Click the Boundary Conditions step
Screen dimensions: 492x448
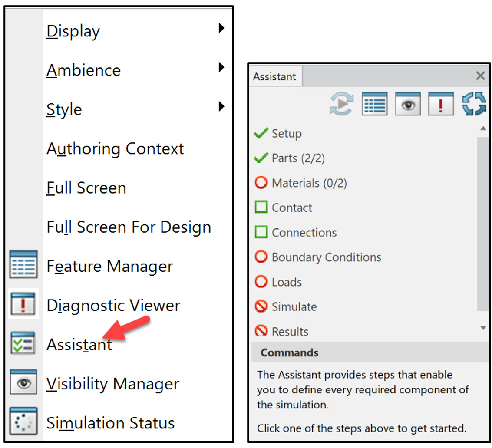326,257
